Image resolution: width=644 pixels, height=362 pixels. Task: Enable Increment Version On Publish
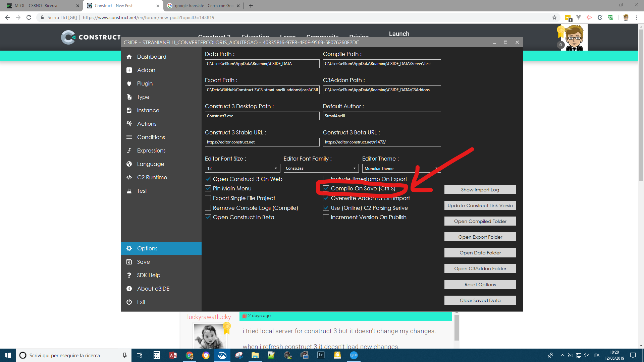(326, 217)
